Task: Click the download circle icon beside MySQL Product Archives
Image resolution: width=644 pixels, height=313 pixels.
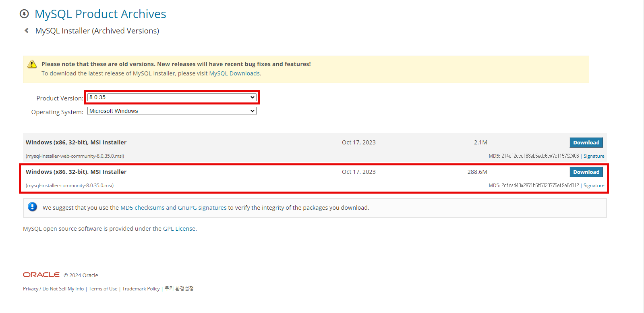Action: [24, 14]
